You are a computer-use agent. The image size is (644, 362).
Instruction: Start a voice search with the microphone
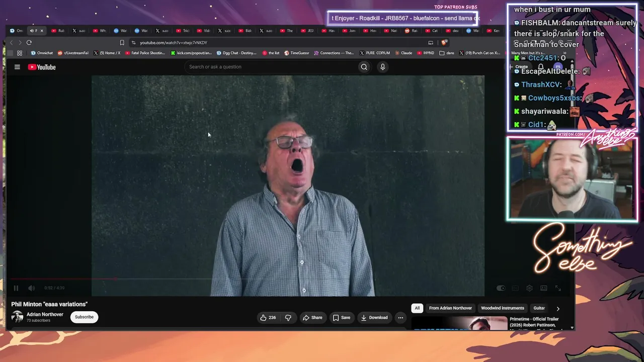383,67
